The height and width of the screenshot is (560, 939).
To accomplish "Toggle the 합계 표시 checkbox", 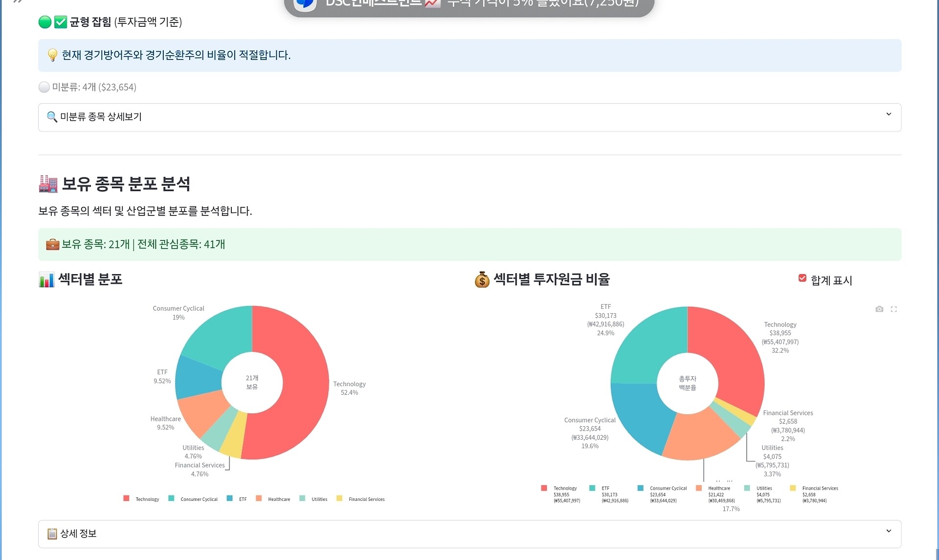I will click(802, 278).
